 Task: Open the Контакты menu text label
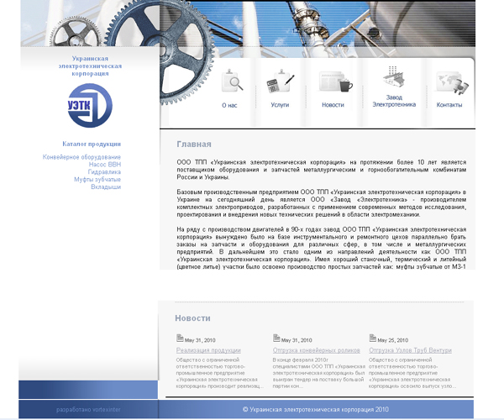coord(449,105)
